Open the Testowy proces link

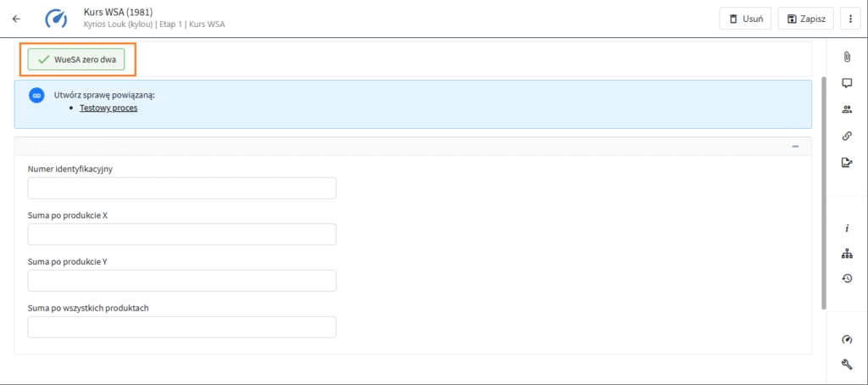click(x=108, y=109)
